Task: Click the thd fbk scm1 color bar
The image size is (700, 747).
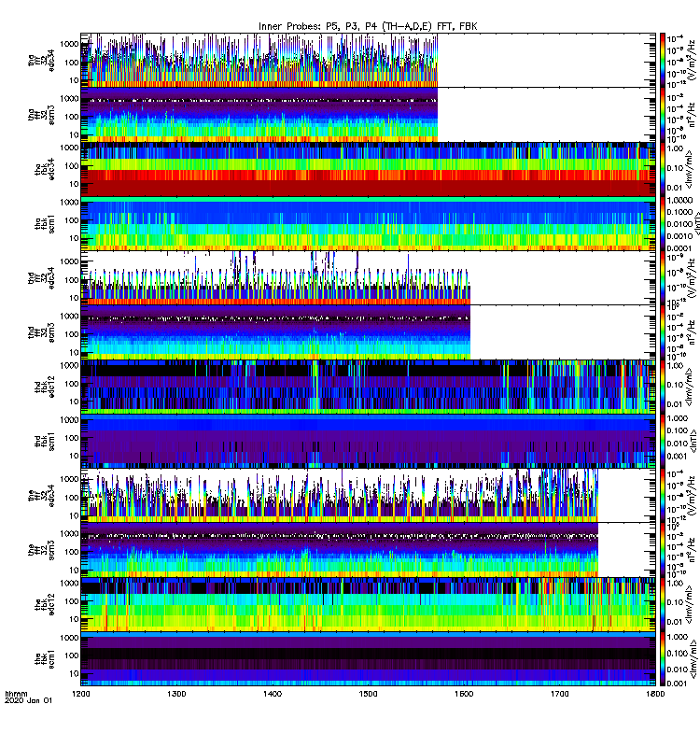Action: tap(663, 442)
